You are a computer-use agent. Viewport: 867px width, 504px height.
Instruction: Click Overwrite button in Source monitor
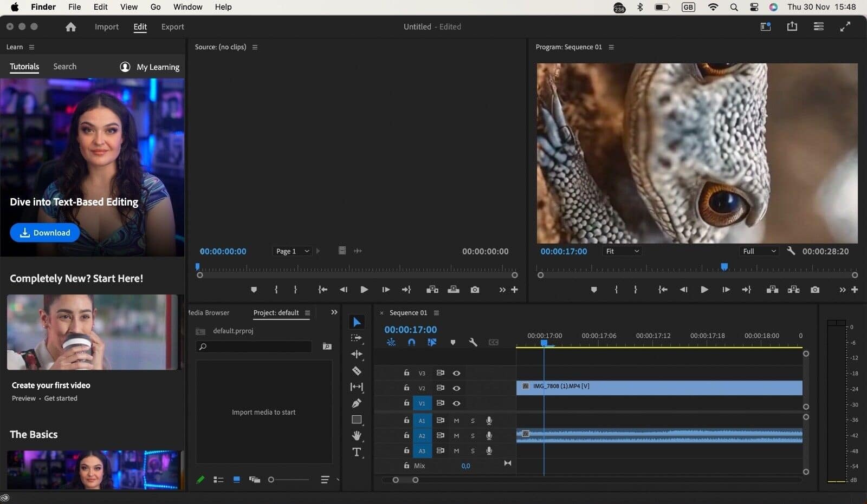pos(454,290)
